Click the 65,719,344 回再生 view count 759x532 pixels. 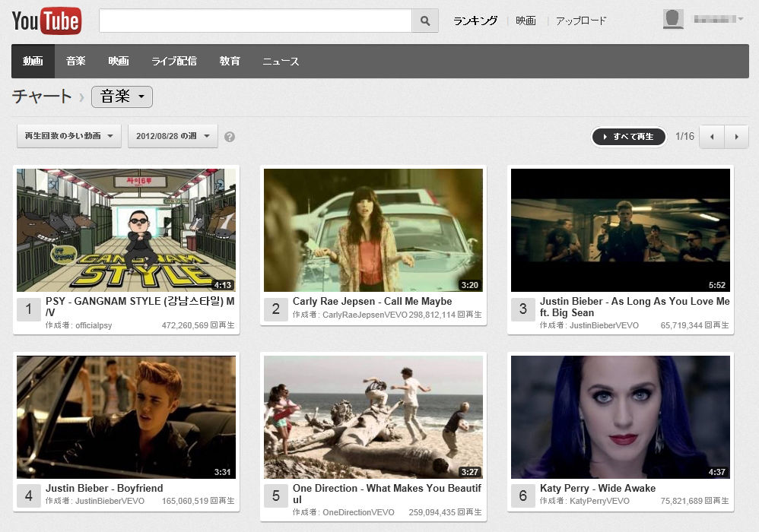pyautogui.click(x=694, y=325)
